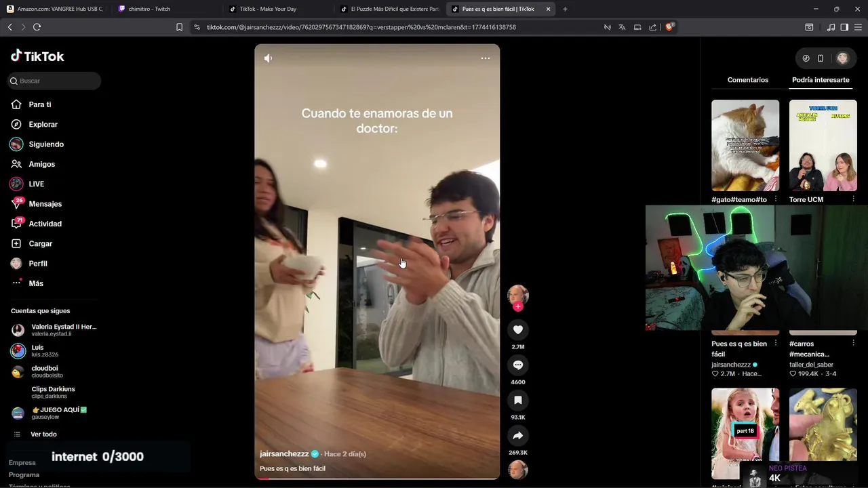Open the Brave music playlist icon
The height and width of the screenshot is (488, 868).
click(x=831, y=27)
